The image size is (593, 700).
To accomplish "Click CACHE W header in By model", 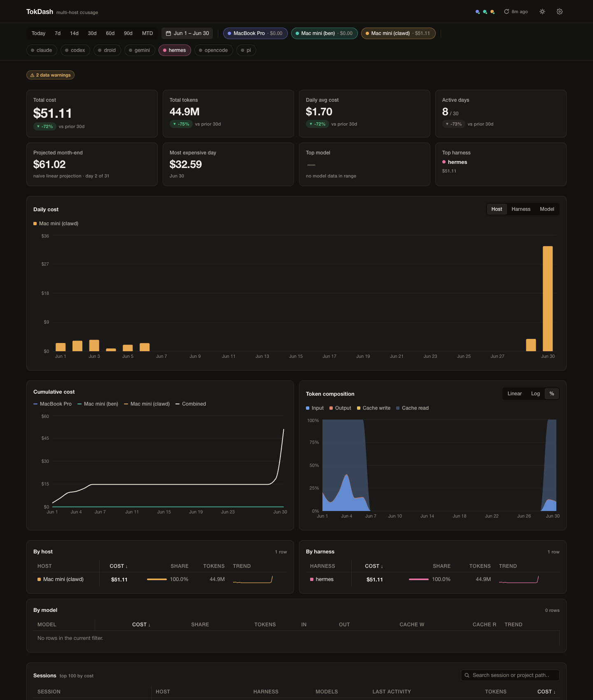I will click(412, 625).
